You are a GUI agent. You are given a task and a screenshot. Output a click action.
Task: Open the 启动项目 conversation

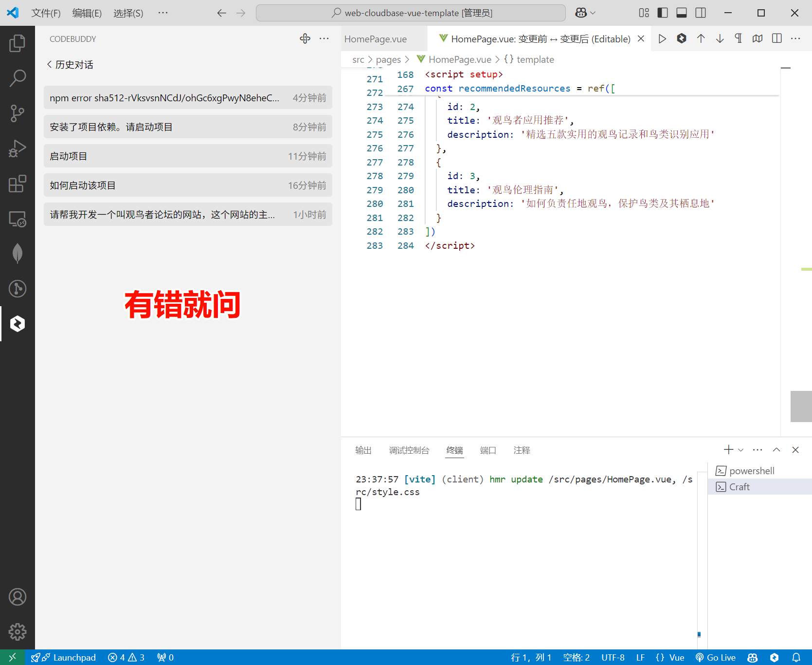coord(188,156)
